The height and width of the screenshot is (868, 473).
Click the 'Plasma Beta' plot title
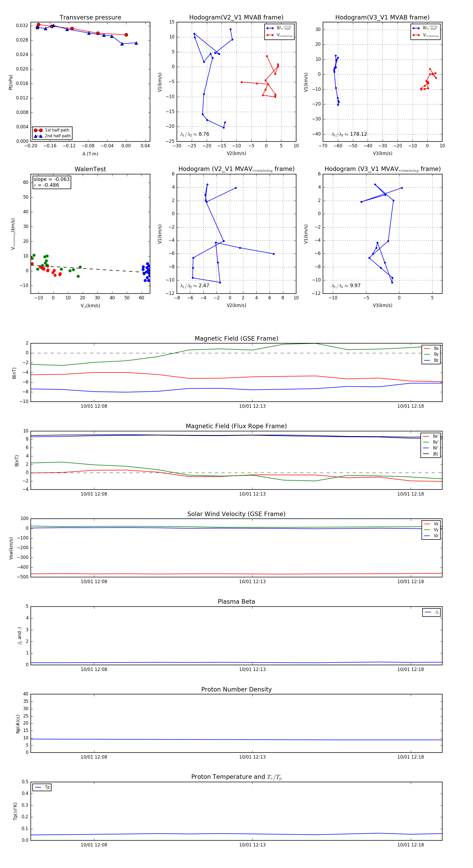[236, 602]
